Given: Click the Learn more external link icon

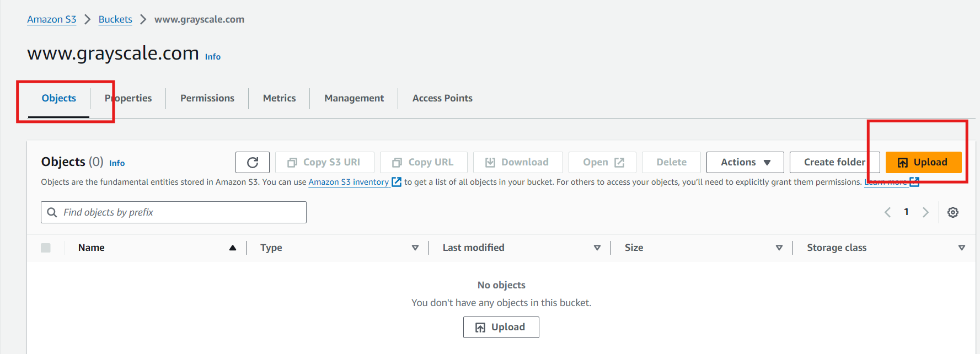Looking at the screenshot, I should point(914,183).
